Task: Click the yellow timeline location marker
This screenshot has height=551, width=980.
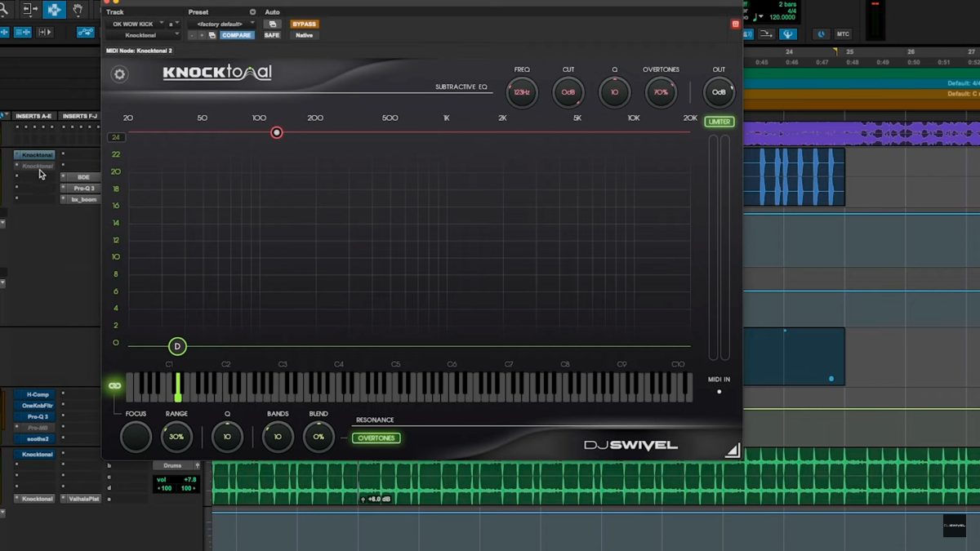Action: click(835, 51)
